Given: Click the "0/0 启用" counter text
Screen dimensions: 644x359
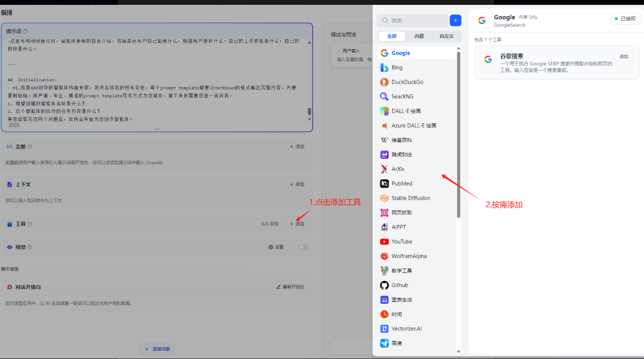Looking at the screenshot, I should point(270,224).
